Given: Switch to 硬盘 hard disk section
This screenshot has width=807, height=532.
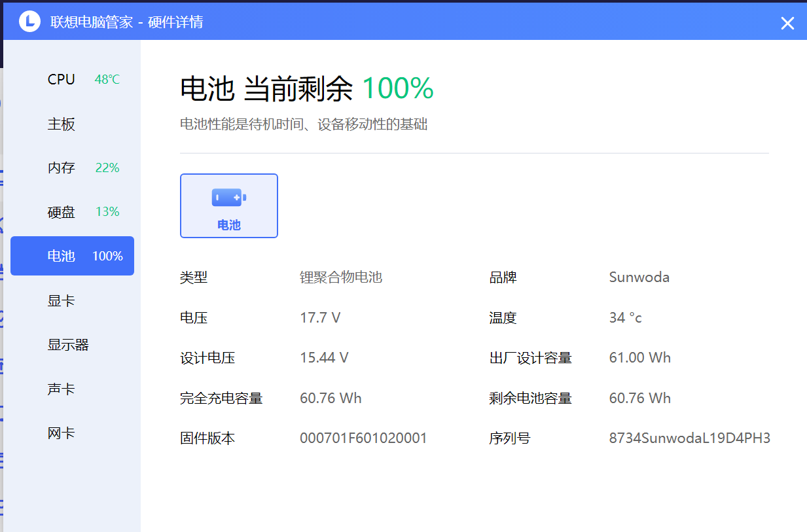Looking at the screenshot, I should click(x=72, y=212).
